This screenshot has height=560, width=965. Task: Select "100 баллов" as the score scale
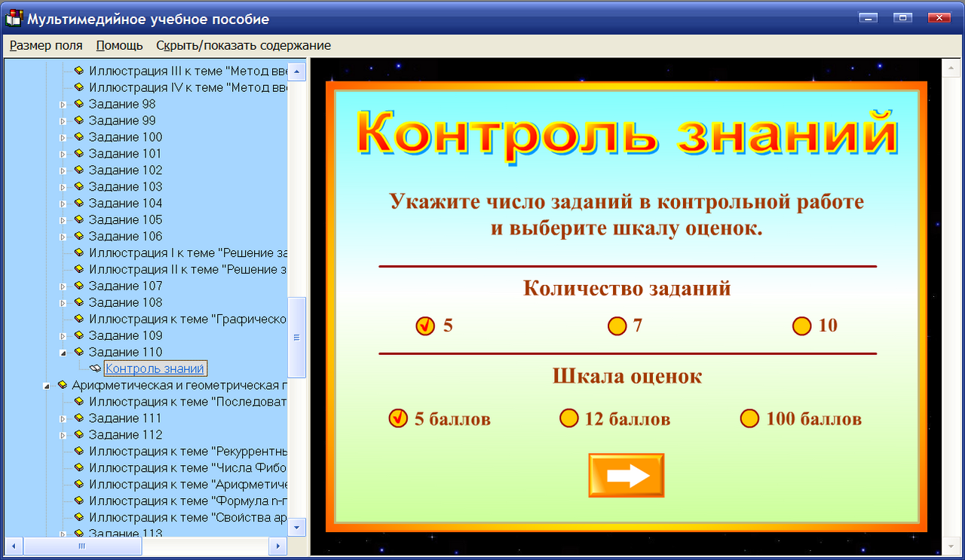click(x=749, y=418)
